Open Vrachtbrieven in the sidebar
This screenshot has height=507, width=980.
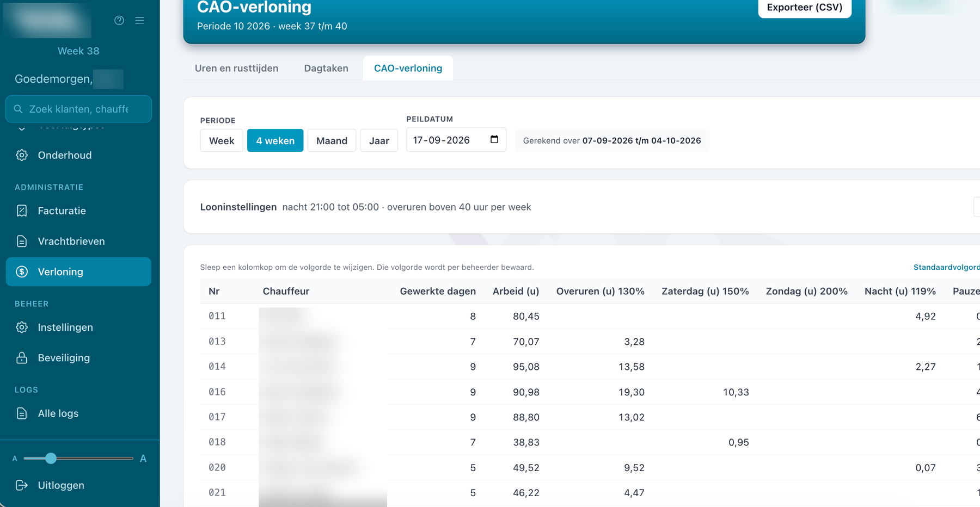[x=78, y=241]
